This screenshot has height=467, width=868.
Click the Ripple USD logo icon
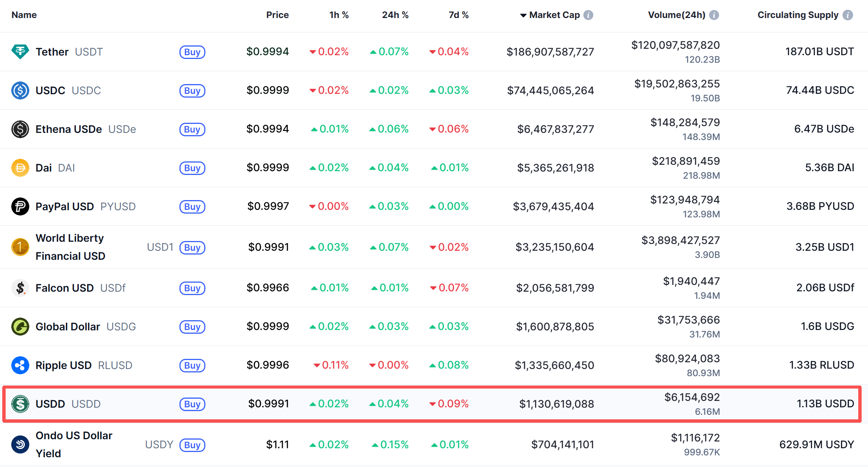(x=20, y=365)
